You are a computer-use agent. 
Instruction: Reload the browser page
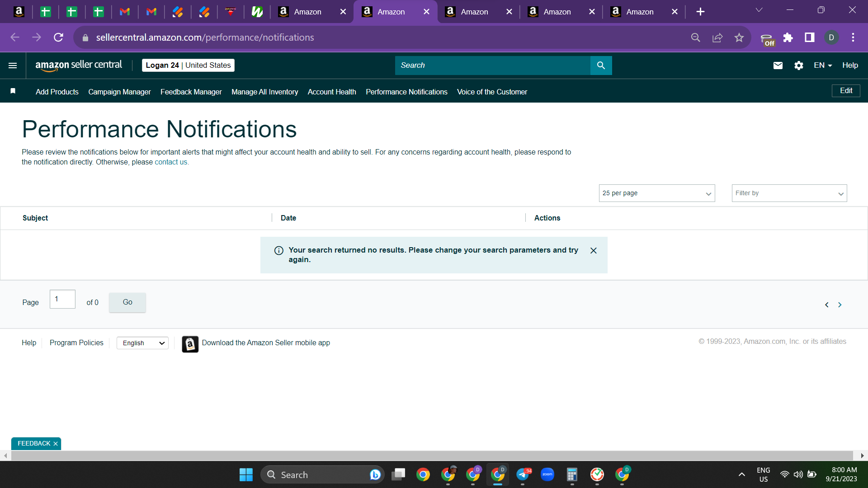pos(58,38)
